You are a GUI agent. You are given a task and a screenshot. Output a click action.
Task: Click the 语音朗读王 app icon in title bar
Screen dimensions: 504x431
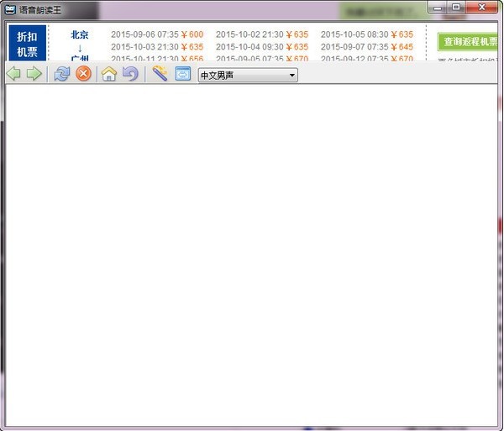click(x=10, y=9)
